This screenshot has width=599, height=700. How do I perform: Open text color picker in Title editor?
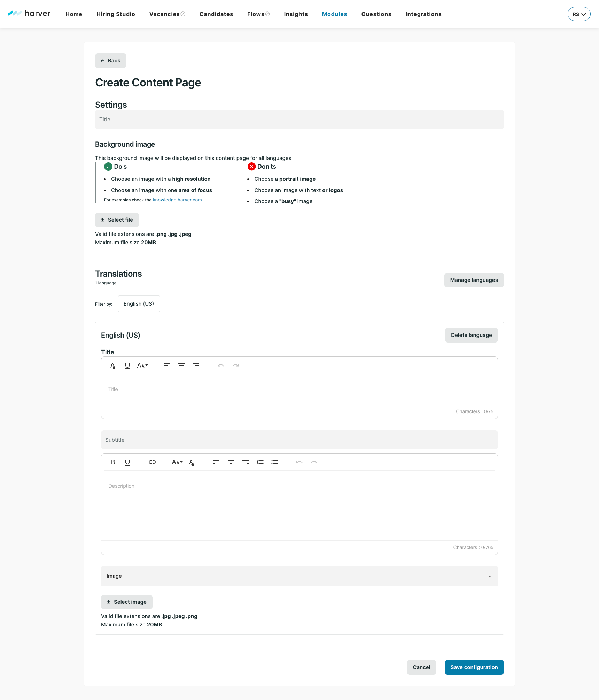click(x=113, y=365)
